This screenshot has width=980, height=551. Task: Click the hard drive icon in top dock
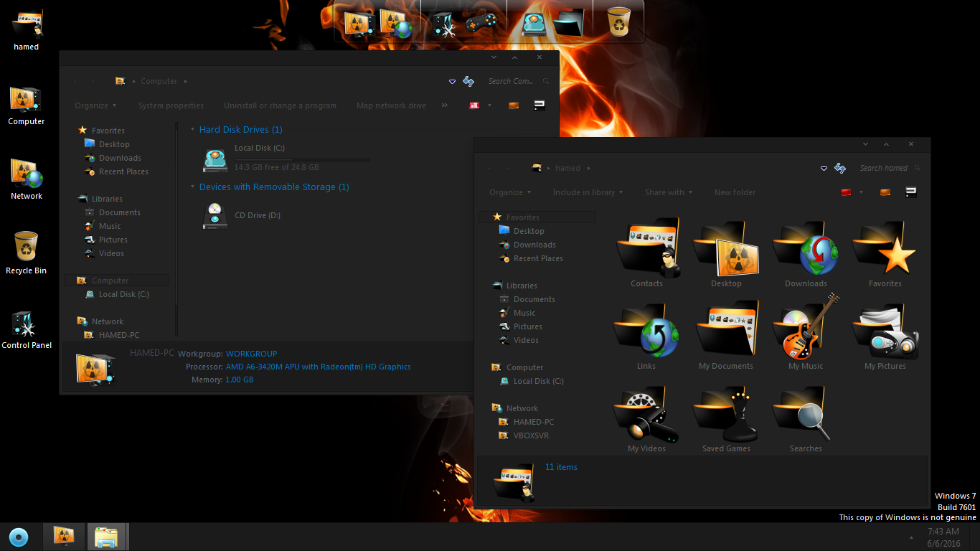[x=534, y=24]
